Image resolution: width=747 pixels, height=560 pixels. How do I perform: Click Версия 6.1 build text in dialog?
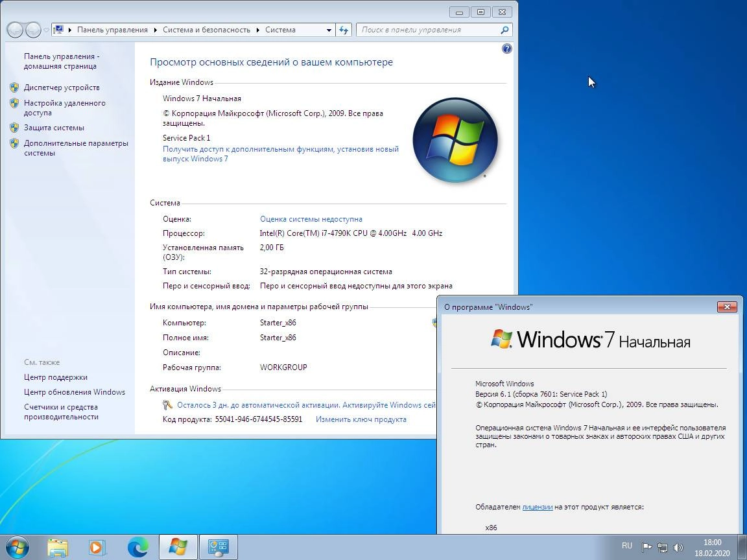coord(541,394)
